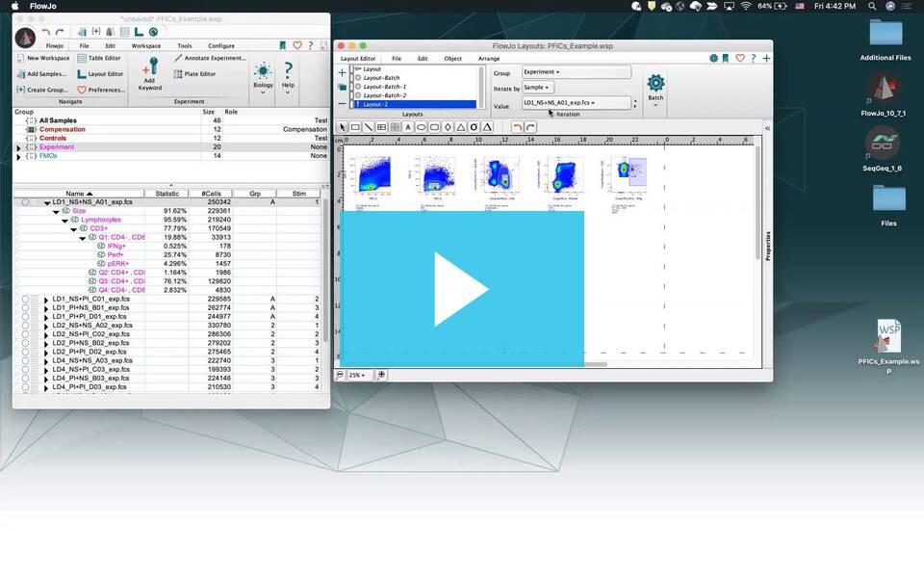The height and width of the screenshot is (578, 924).
Task: Click the redo arrow in the workspace toolbar
Action: [60, 32]
